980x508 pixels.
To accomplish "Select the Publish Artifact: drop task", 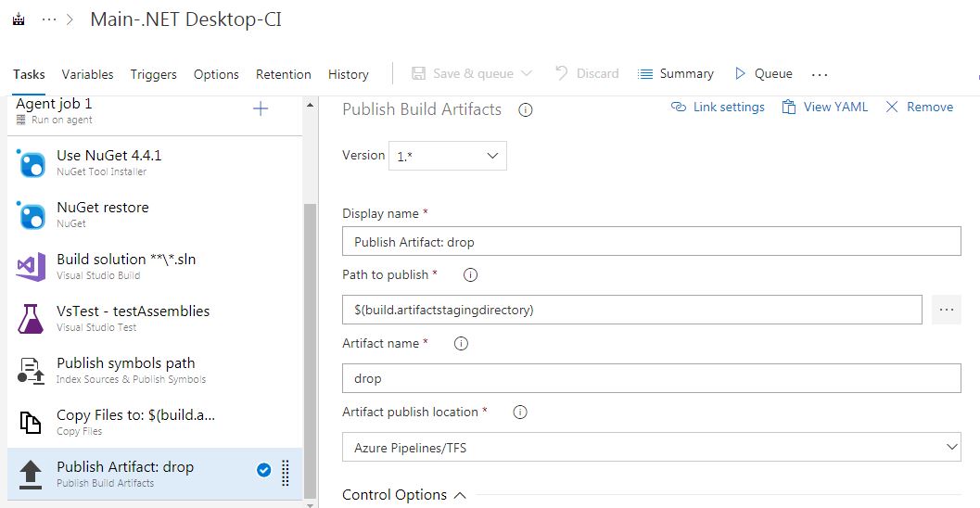I will point(155,474).
